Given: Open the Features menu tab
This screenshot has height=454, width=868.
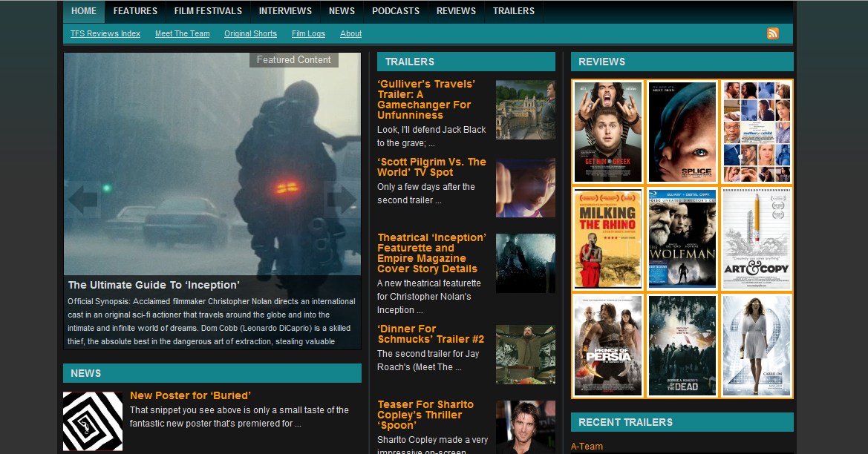Looking at the screenshot, I should coord(135,11).
